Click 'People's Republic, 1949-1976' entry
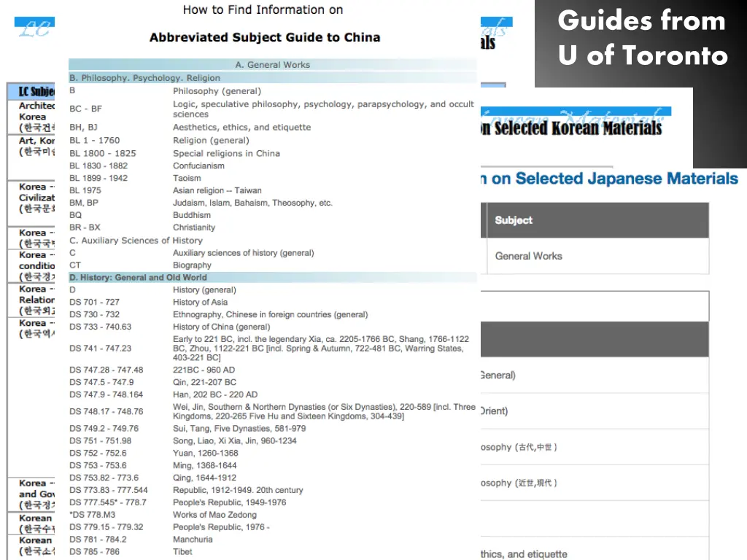747x560 pixels. tap(230, 503)
